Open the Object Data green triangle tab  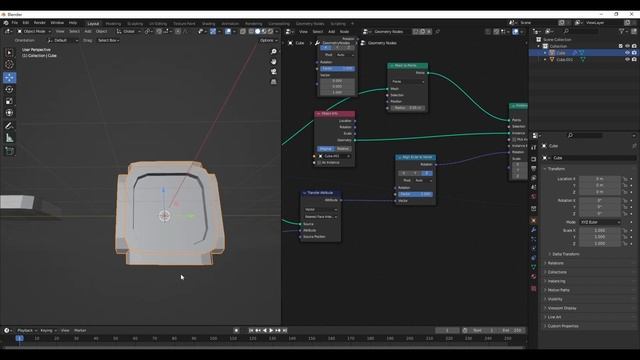click(533, 267)
